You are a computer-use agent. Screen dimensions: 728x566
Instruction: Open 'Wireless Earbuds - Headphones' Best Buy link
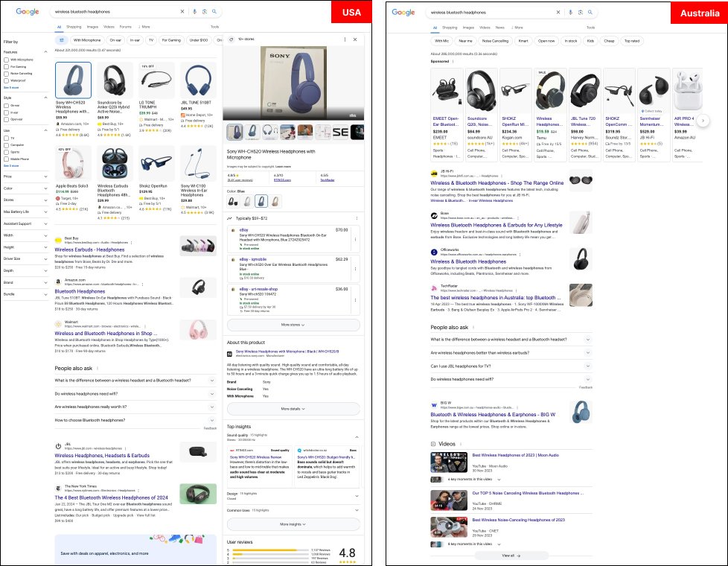[89, 249]
